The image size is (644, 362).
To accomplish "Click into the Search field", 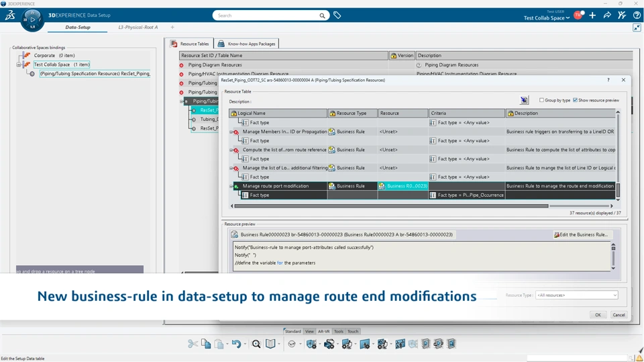I will point(267,15).
